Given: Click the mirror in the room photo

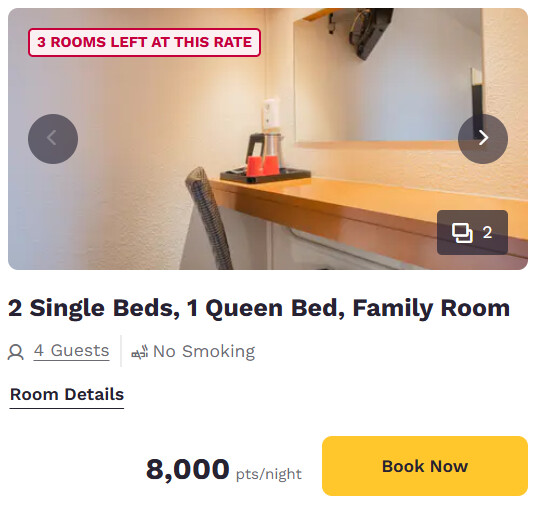Looking at the screenshot, I should coord(388,77).
